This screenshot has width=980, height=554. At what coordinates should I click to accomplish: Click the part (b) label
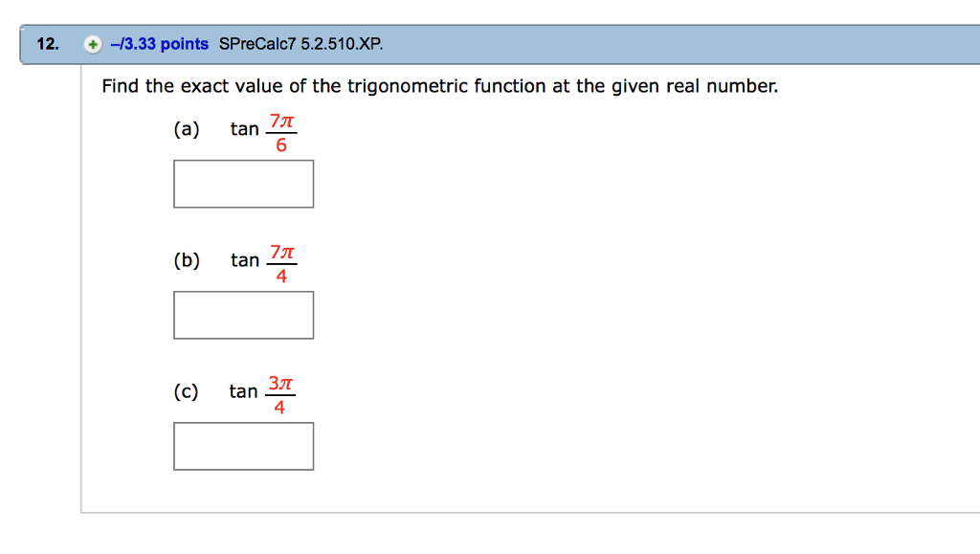click(x=188, y=260)
